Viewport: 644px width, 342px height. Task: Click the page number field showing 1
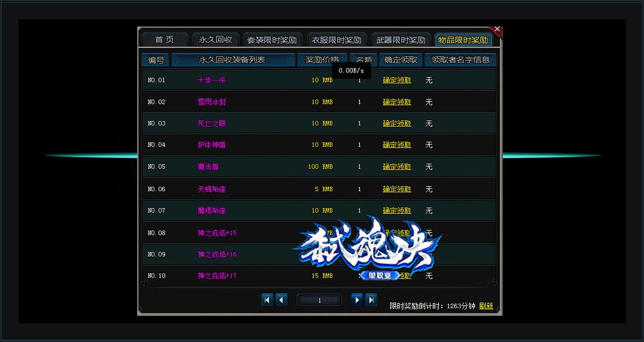pyautogui.click(x=319, y=300)
